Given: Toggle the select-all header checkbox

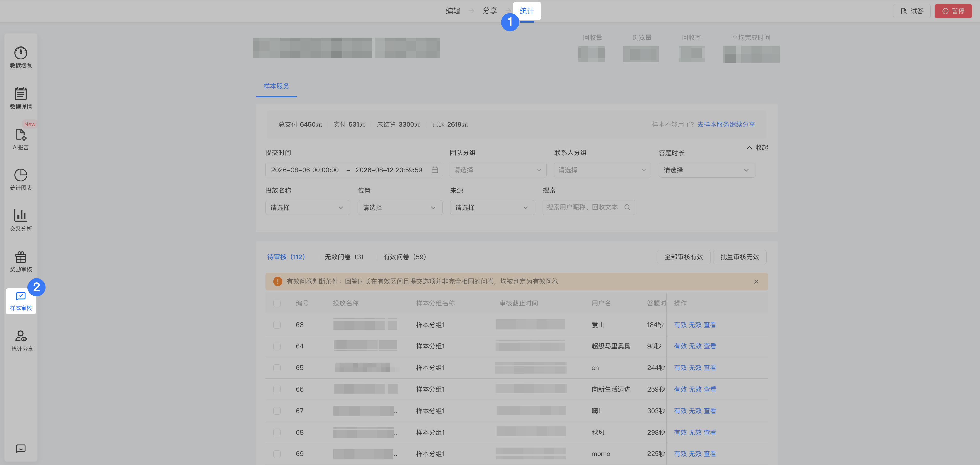Looking at the screenshot, I should point(277,303).
